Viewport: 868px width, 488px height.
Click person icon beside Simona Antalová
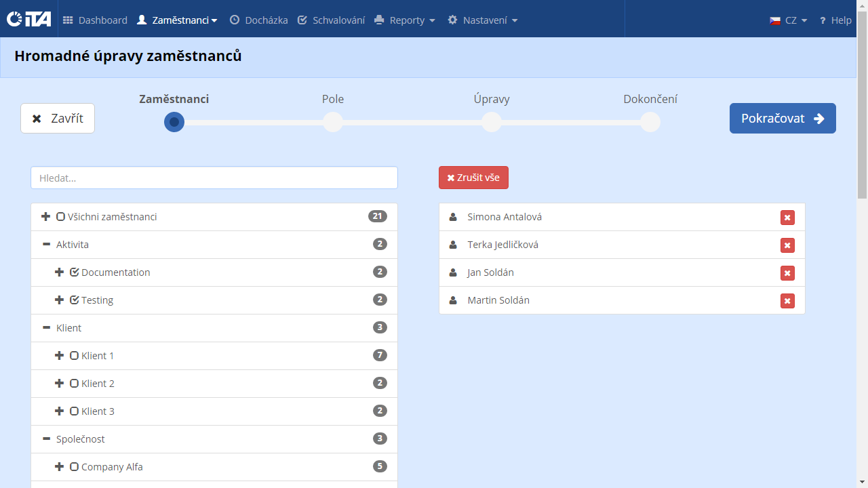click(453, 217)
